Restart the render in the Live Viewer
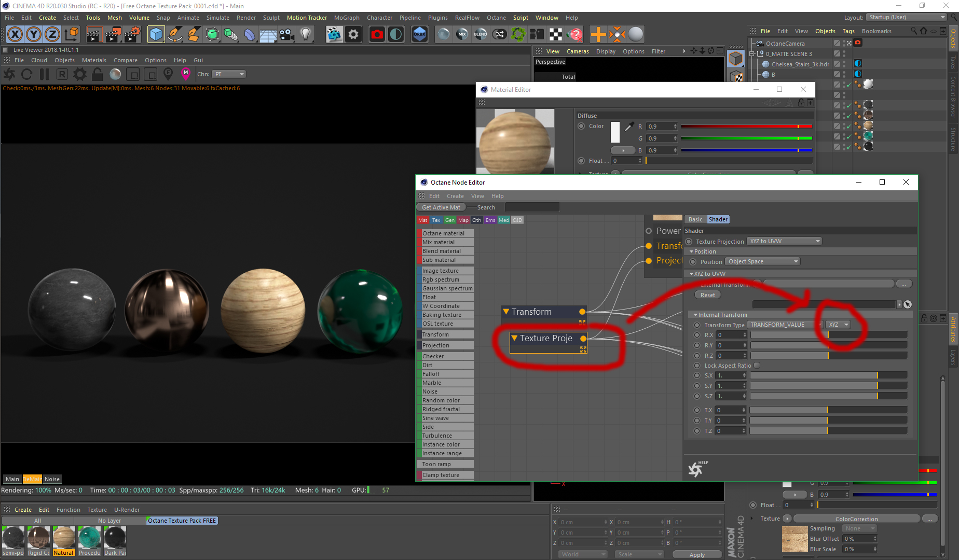This screenshot has height=560, width=959. point(27,74)
